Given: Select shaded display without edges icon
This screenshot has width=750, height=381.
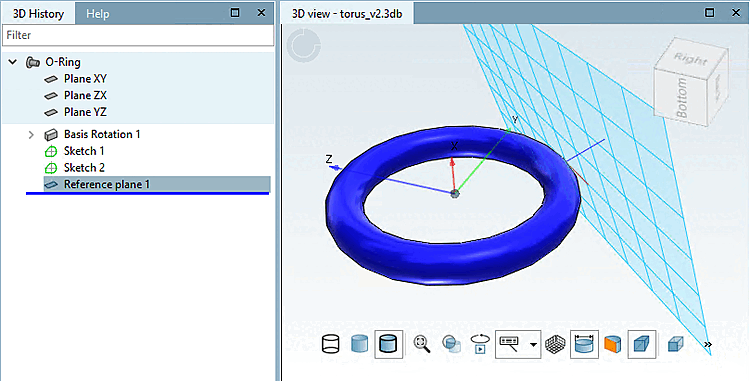Looking at the screenshot, I should pos(359,344).
